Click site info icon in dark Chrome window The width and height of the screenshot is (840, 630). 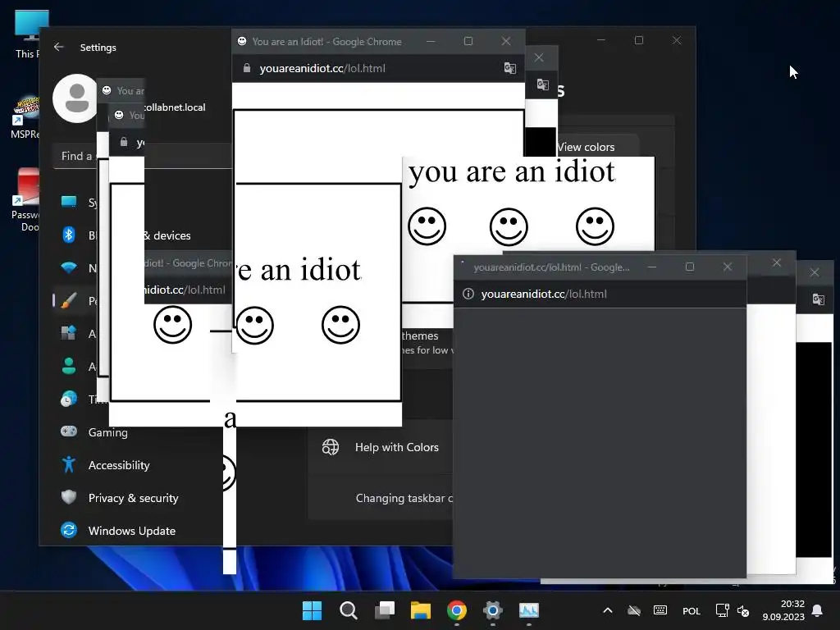468,294
